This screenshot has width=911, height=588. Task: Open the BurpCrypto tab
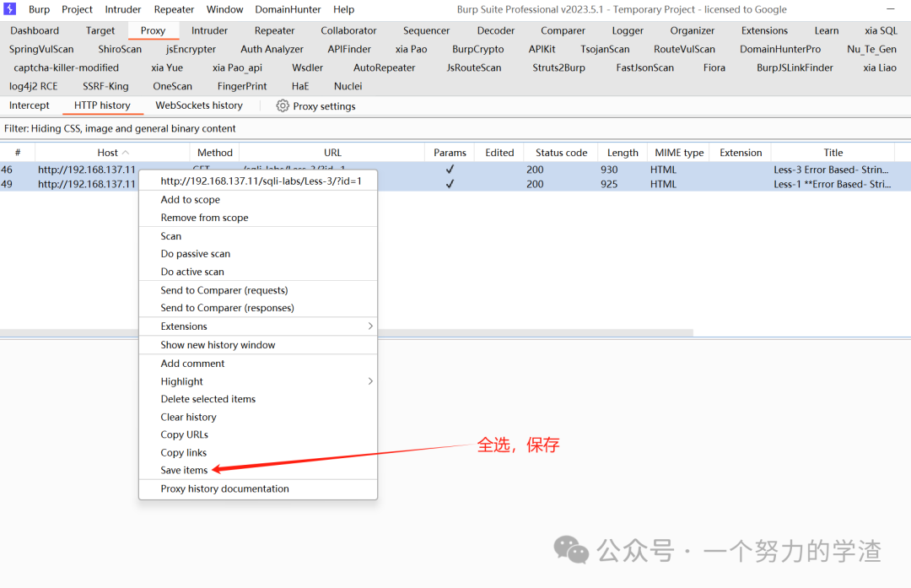pos(478,50)
